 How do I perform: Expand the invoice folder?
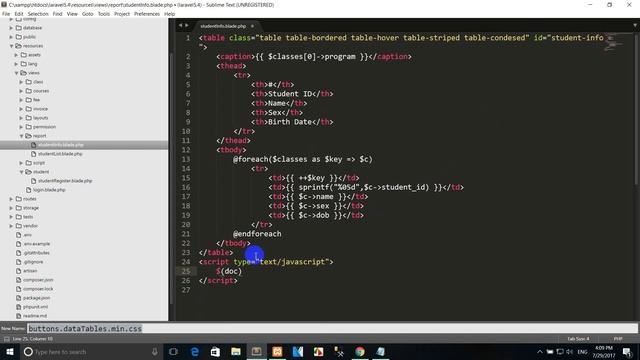click(x=21, y=109)
